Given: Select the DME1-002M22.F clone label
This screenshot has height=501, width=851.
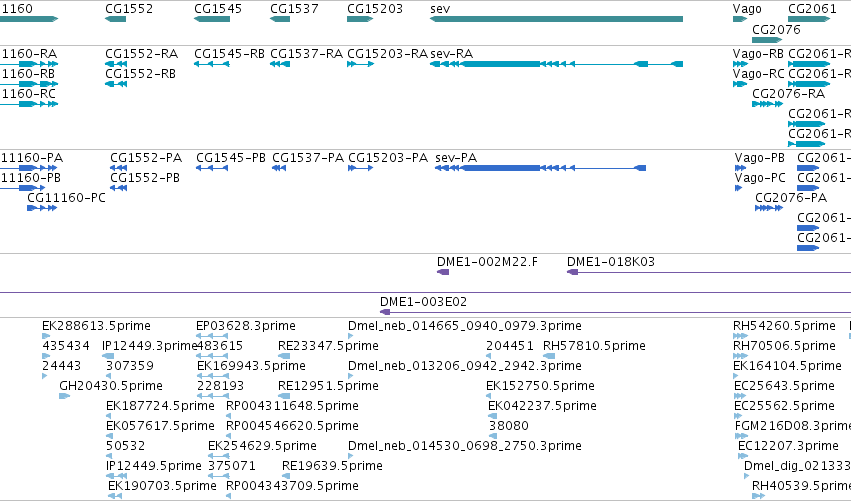Looking at the screenshot, I should click(487, 262).
